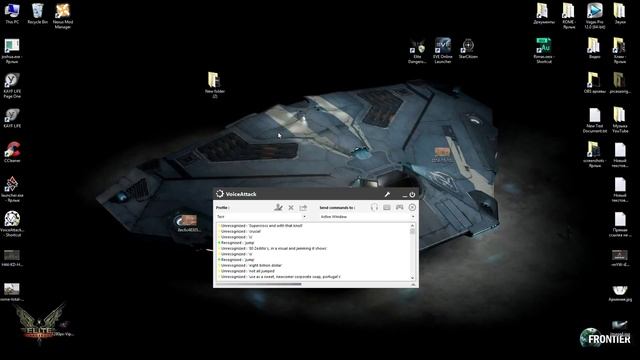Click the edit profile icon in VoiceAttack
The height and width of the screenshot is (360, 640).
[x=278, y=207]
